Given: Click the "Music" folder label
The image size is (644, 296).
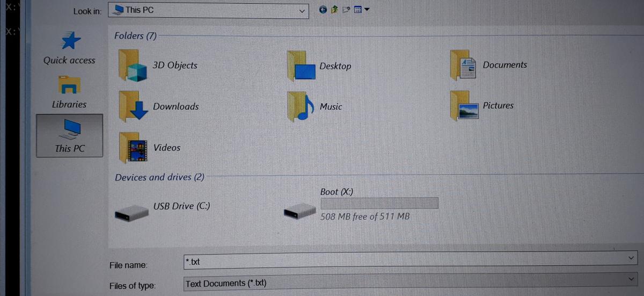Looking at the screenshot, I should tap(331, 107).
